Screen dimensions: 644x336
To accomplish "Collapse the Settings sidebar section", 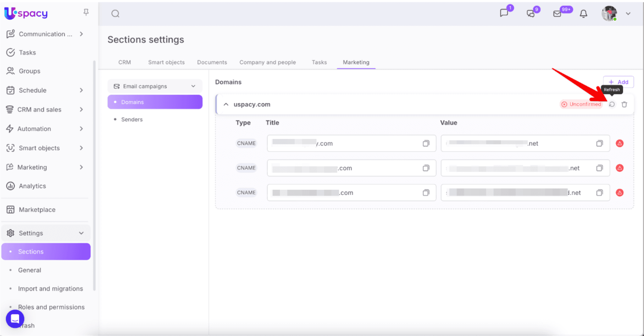I will coord(81,233).
